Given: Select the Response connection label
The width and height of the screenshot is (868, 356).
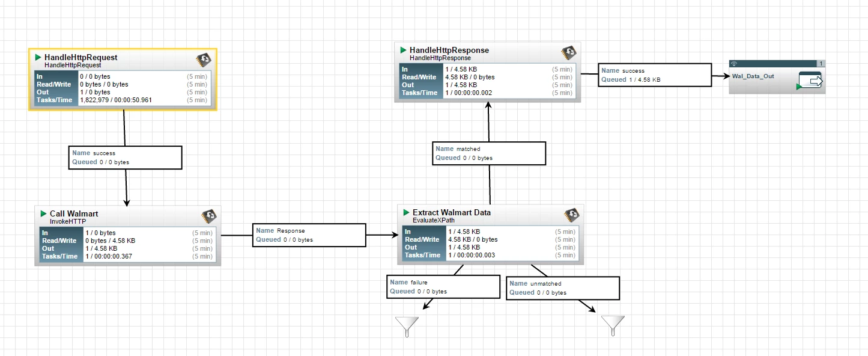Looking at the screenshot, I should pos(309,235).
